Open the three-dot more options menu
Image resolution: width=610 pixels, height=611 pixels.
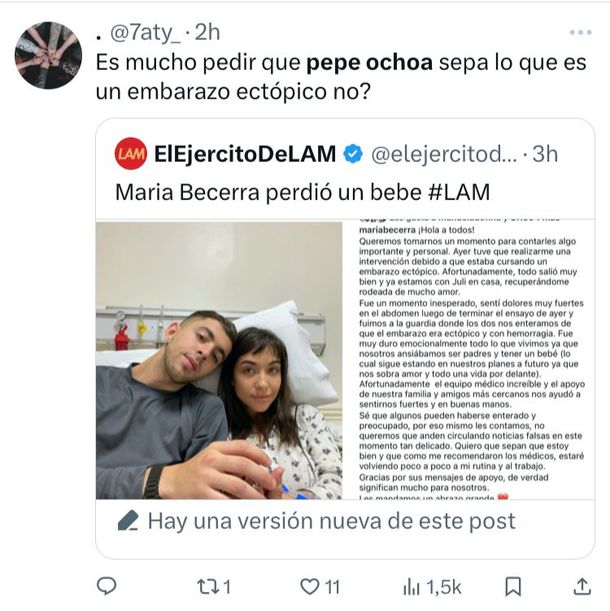point(580,32)
